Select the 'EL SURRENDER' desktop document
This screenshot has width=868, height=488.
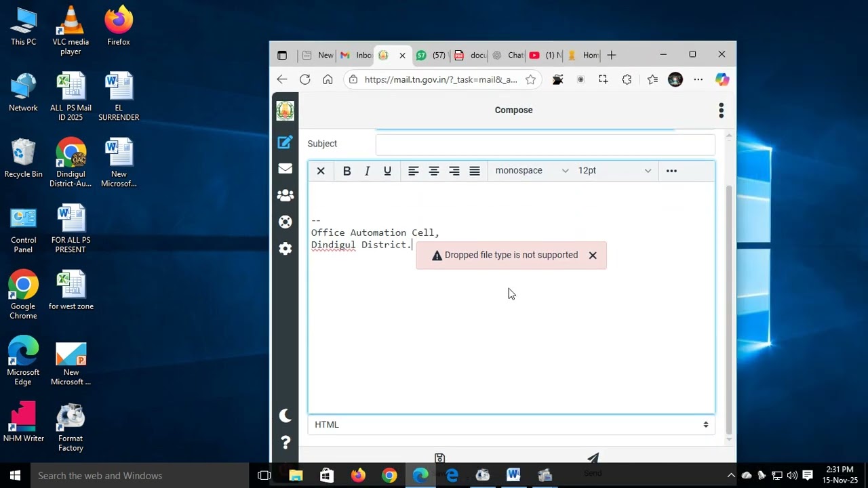click(x=119, y=98)
